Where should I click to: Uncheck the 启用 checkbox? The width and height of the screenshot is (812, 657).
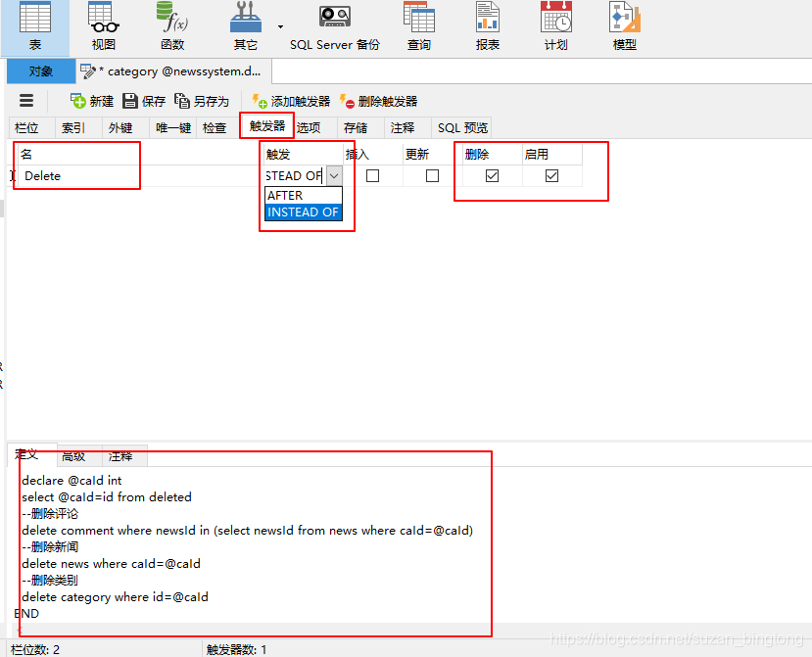click(x=552, y=176)
